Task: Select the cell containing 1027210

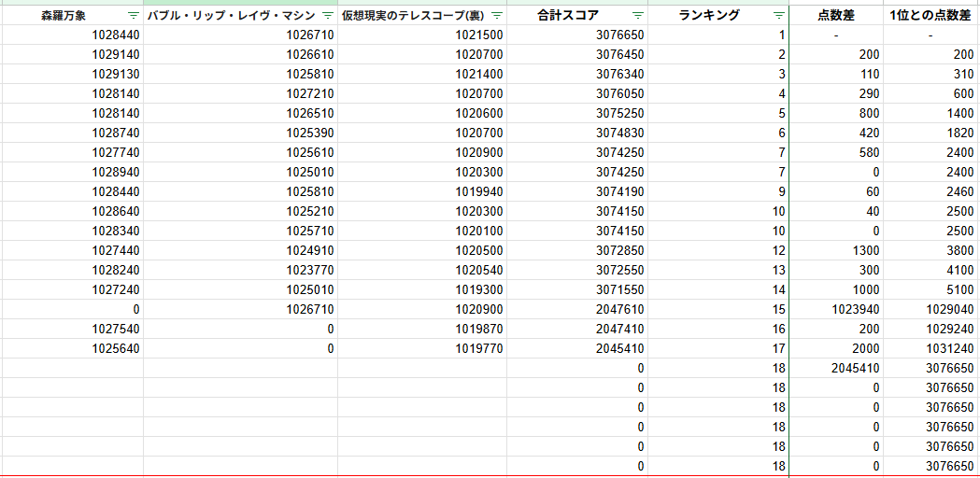Action: (x=241, y=93)
